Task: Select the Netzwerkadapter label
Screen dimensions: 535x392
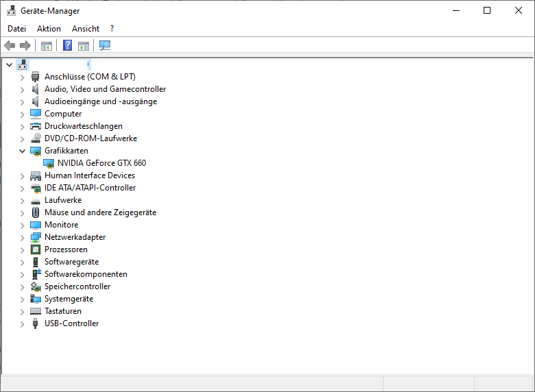Action: 75,237
